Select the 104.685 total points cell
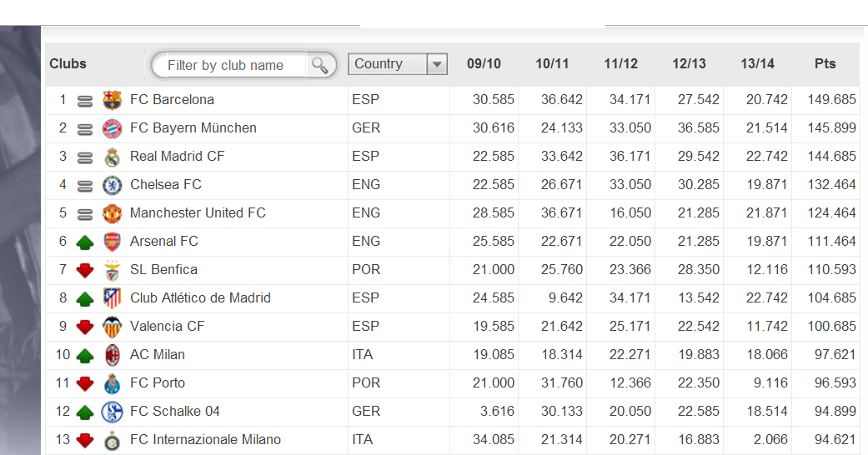Viewport: 868px width, 455px height. click(826, 298)
